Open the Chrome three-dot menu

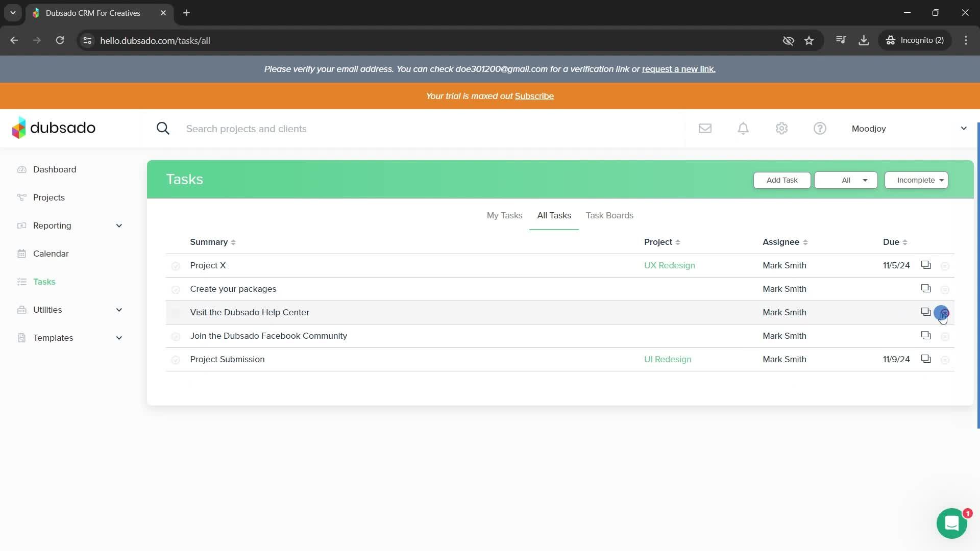coord(966,40)
